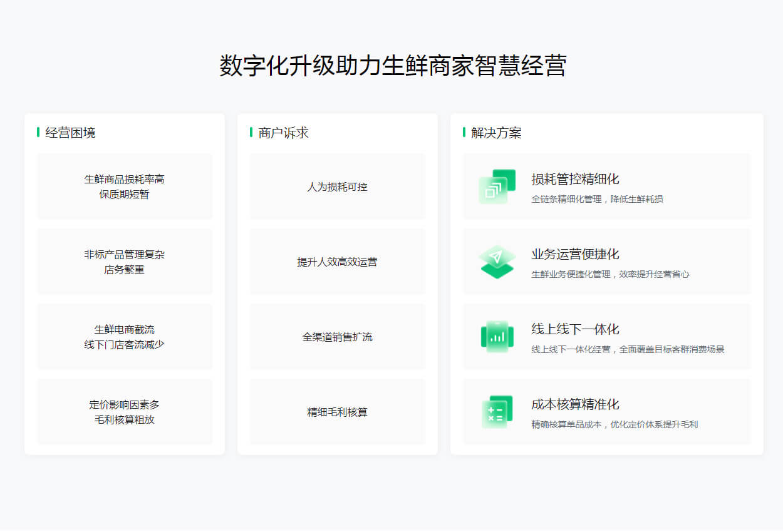This screenshot has height=532, width=783.
Task: Click description 生鲜业务便捷化管理，效率提升经营省心
Action: coord(610,274)
